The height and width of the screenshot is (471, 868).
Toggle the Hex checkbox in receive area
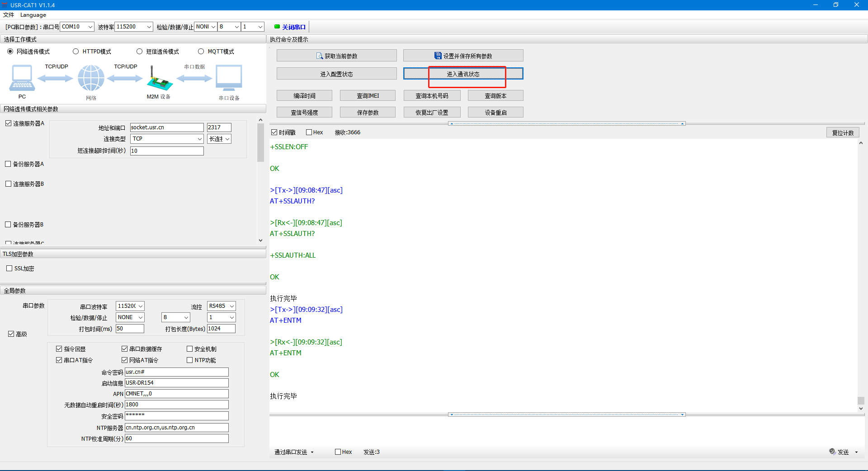coord(309,132)
